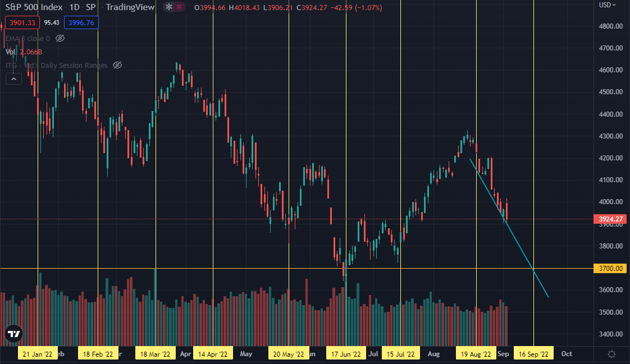Click the pink approximately-equal icon in the status pill
Image resolution: width=630 pixels, height=364 pixels.
coord(179,7)
